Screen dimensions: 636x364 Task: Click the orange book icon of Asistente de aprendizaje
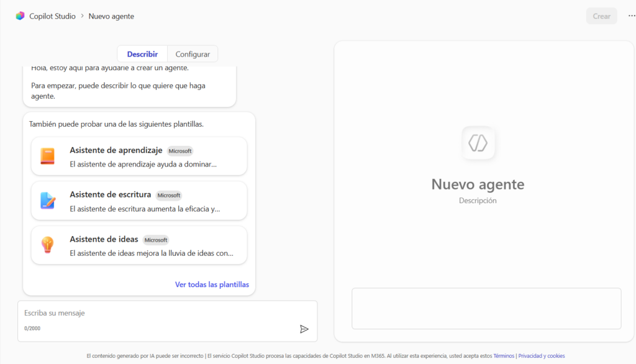[47, 157]
